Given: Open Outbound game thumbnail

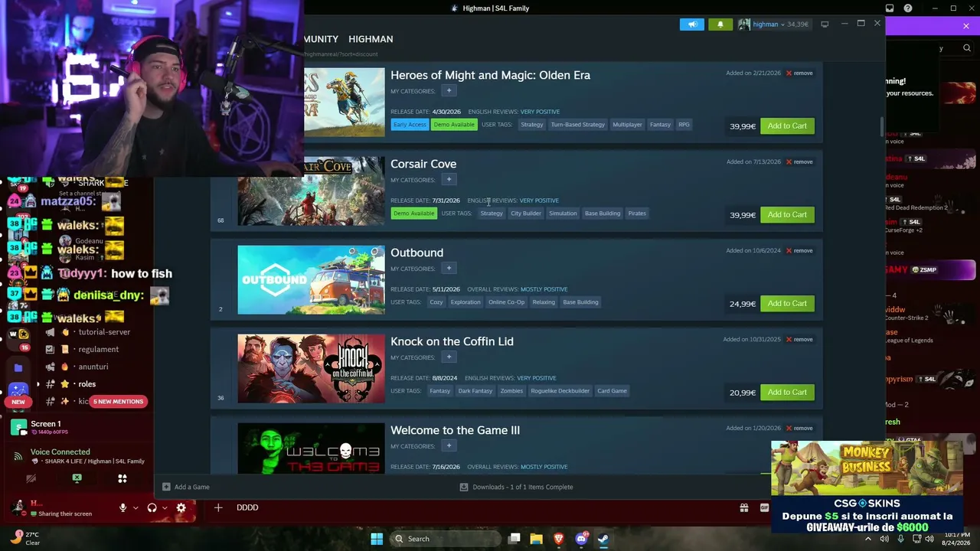Looking at the screenshot, I should [x=311, y=280].
